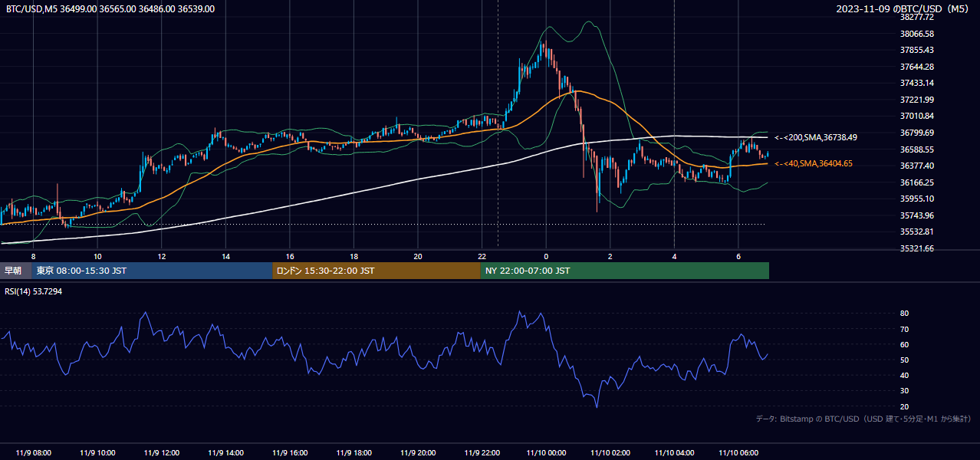Click the RSI 70 level label
Viewport: 980px width, 460px height.
click(904, 329)
